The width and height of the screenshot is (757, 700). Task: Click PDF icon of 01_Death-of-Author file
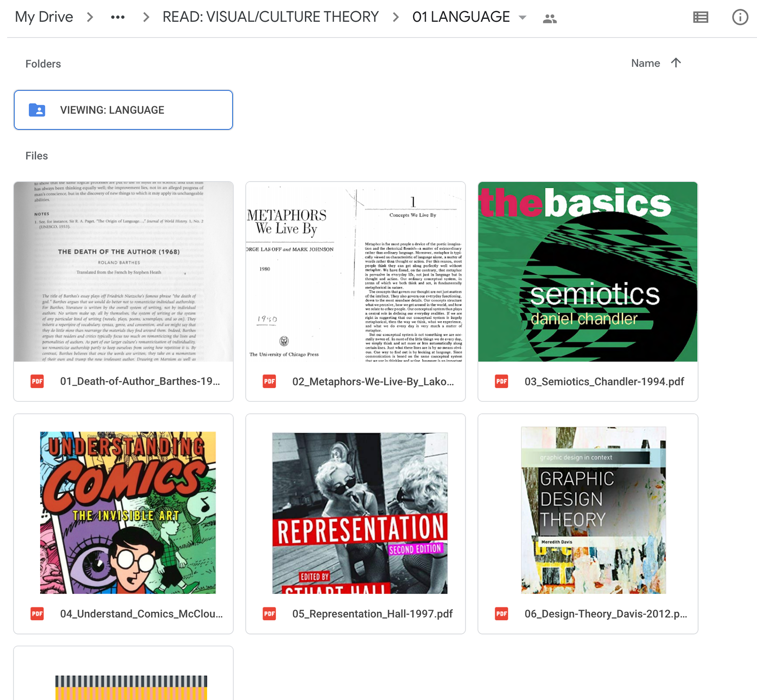pos(37,381)
